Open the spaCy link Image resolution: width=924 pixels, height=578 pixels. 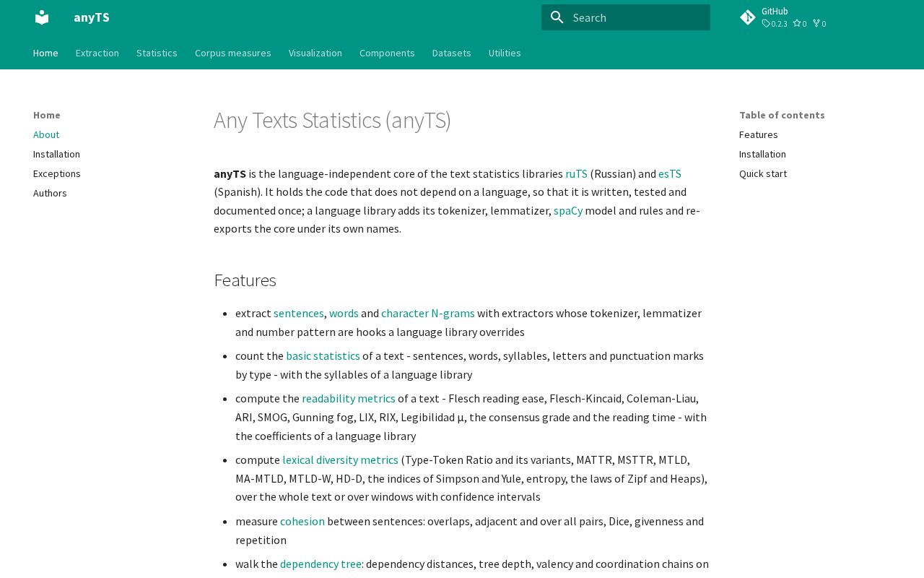click(568, 210)
